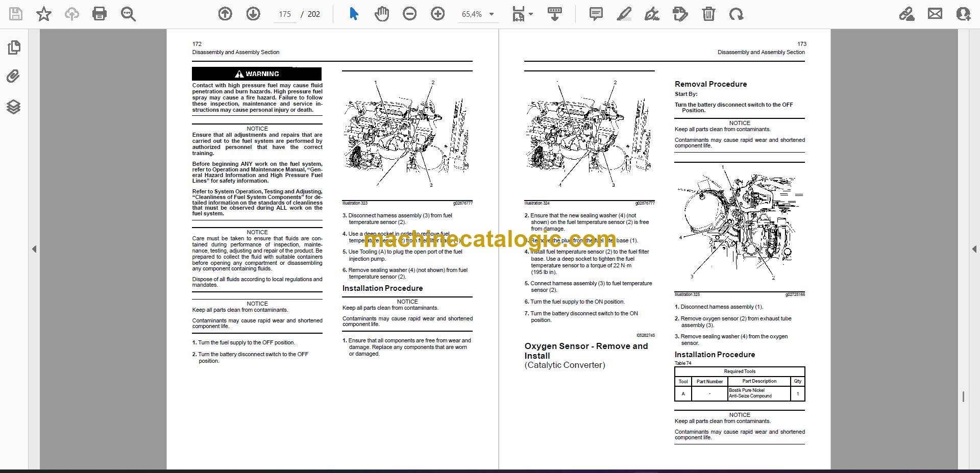Click 'Table 74' label
The image size is (980, 473).
[x=683, y=363]
